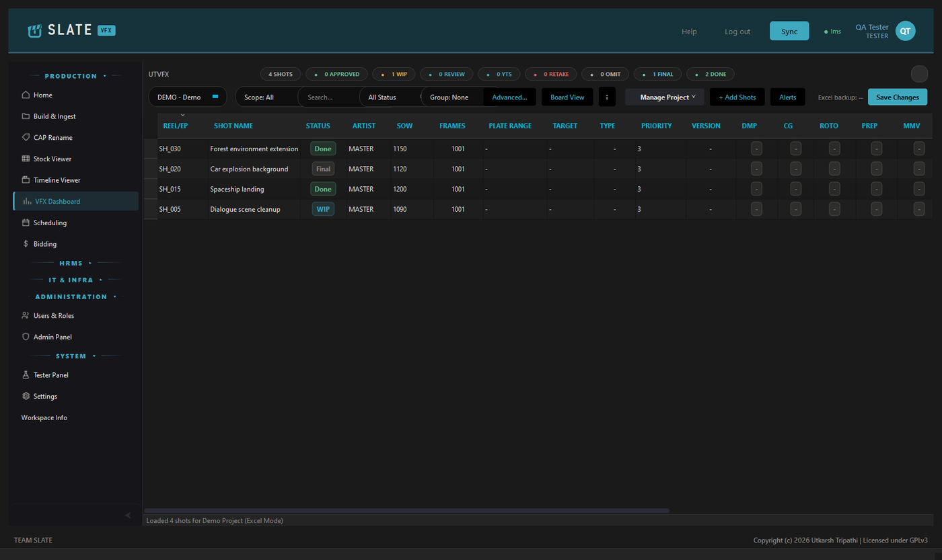The width and height of the screenshot is (942, 560).
Task: Toggle CG box for SH_020 row
Action: point(795,169)
